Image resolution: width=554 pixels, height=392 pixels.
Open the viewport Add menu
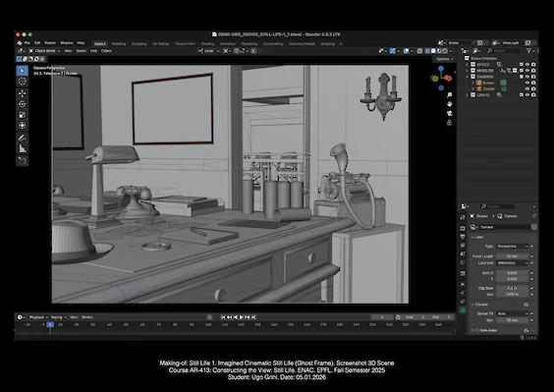point(93,51)
